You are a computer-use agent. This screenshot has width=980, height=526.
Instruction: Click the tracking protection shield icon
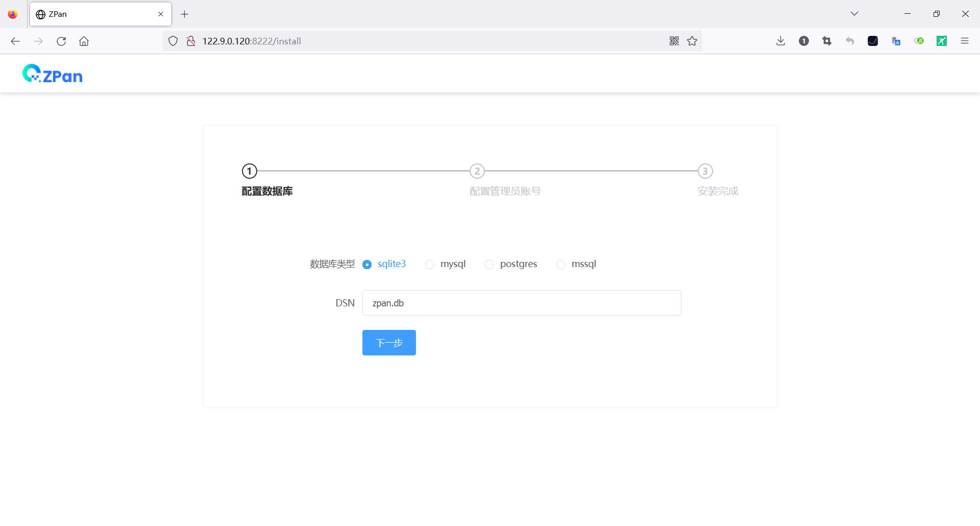coord(173,41)
